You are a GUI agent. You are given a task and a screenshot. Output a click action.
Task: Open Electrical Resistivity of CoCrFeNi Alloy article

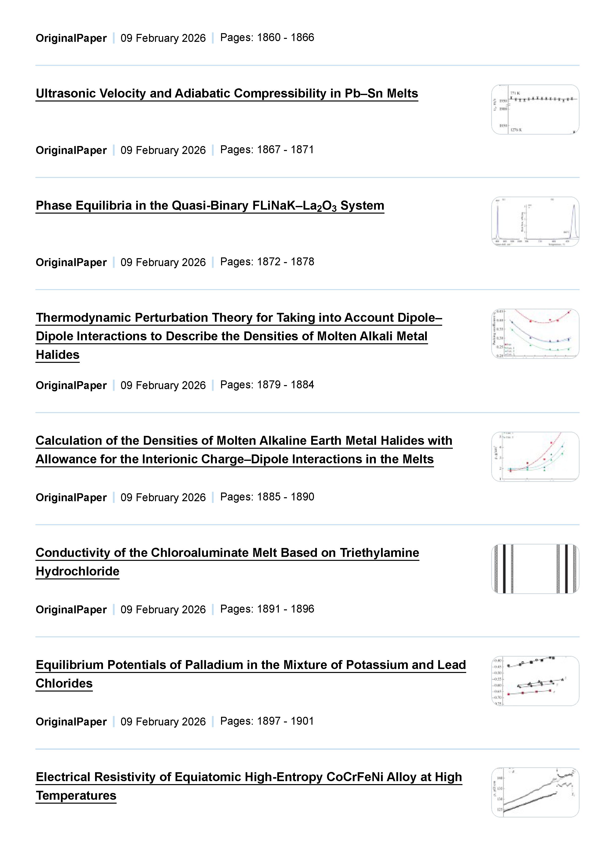(x=249, y=777)
